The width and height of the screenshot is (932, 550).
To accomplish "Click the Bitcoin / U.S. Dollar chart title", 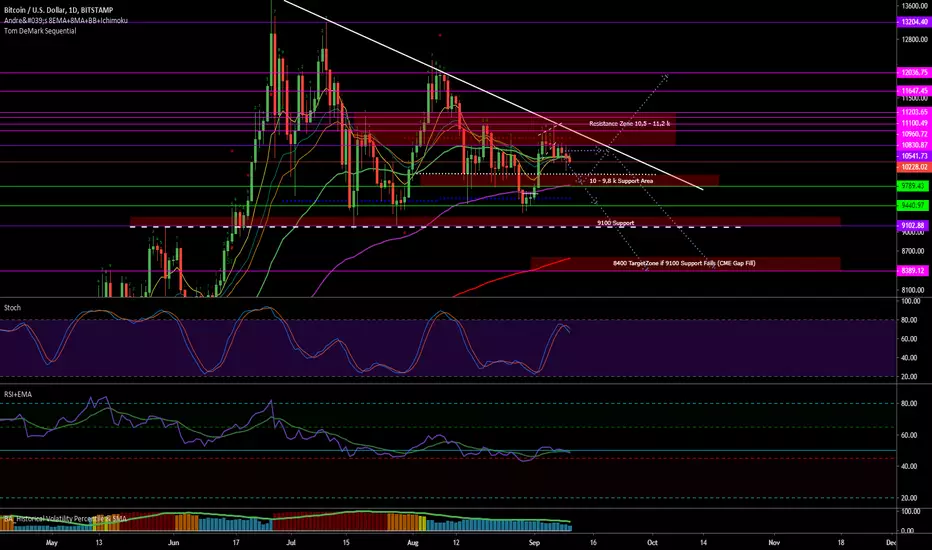I will click(x=58, y=10).
